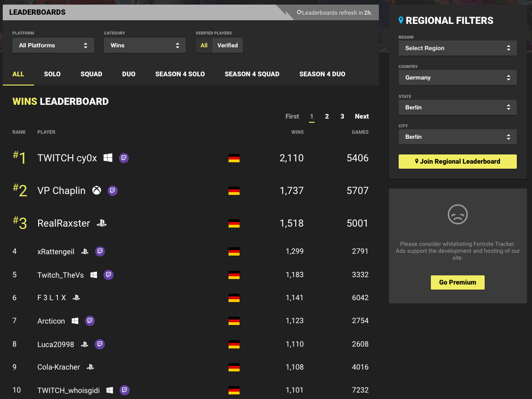Jump to leaderboard page 2
Image resolution: width=532 pixels, height=399 pixels.
[x=327, y=116]
